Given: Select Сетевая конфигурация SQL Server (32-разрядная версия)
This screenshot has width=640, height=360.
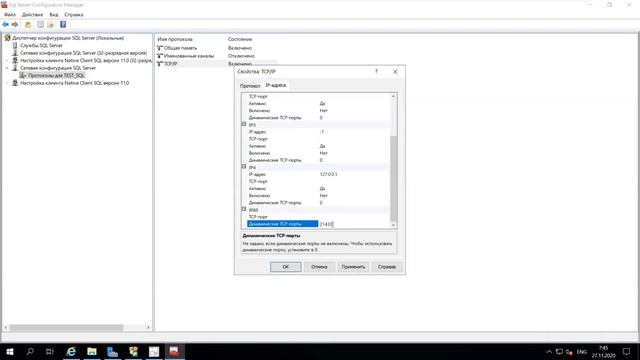Looking at the screenshot, I should [x=83, y=53].
